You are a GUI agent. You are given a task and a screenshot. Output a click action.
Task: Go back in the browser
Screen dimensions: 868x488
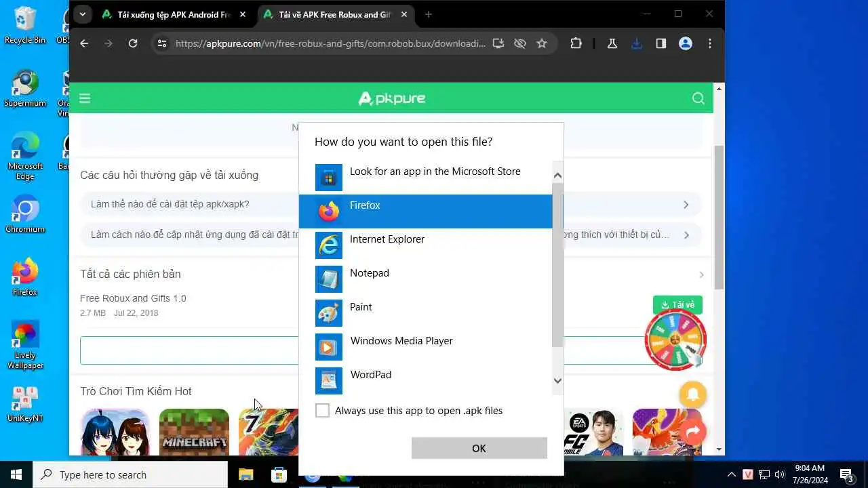tap(84, 43)
